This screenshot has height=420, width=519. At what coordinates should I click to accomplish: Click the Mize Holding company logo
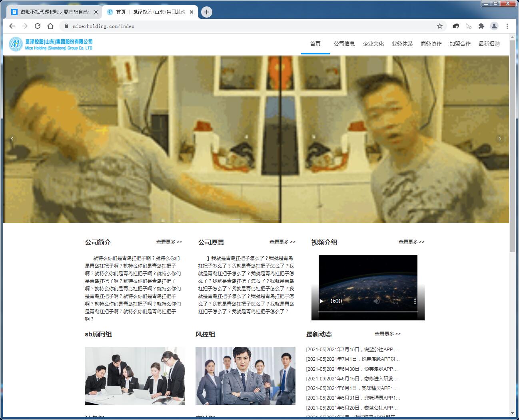pyautogui.click(x=51, y=44)
